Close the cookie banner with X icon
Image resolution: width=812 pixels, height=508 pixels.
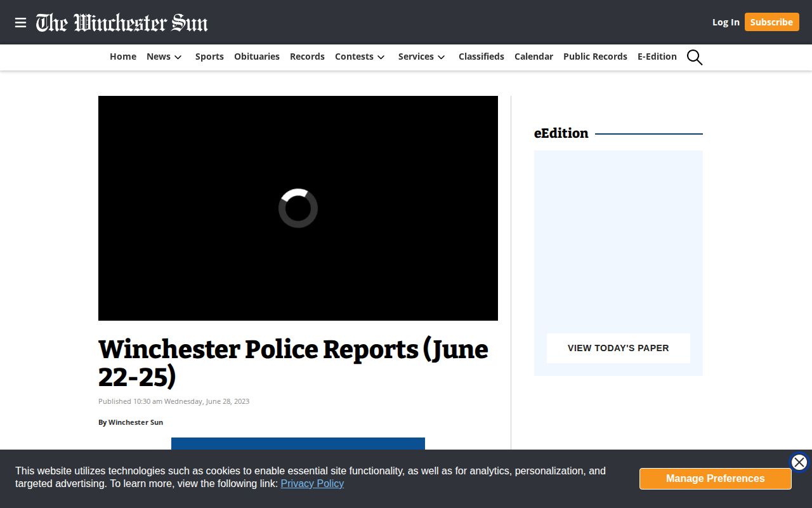pyautogui.click(x=799, y=462)
